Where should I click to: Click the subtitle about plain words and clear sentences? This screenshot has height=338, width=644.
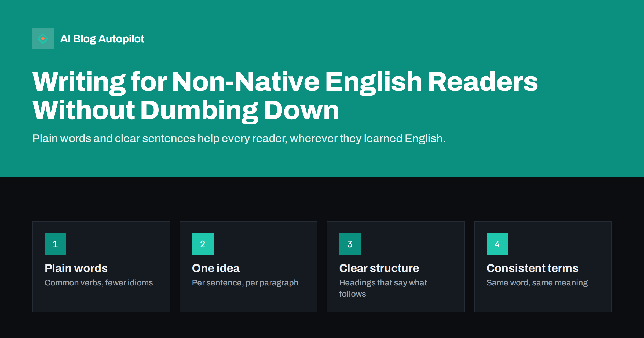click(239, 139)
